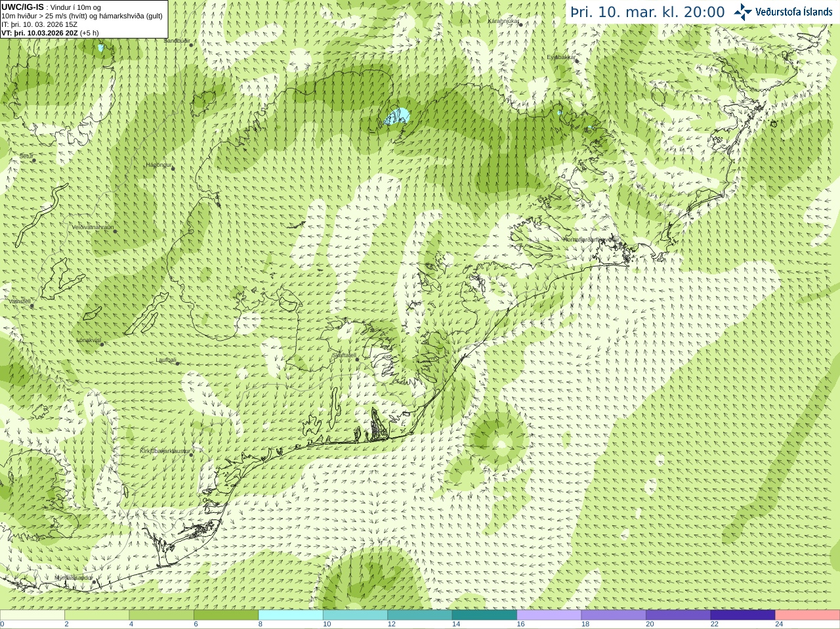Viewport: 840px width, 629px height.
Task: Pick the 8–10 m/s light cyan swatch
Action: coord(291,615)
